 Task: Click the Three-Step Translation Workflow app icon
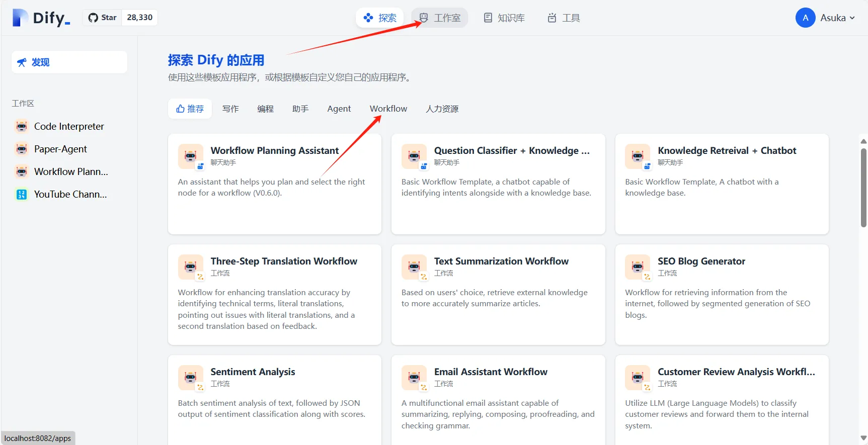(x=191, y=267)
